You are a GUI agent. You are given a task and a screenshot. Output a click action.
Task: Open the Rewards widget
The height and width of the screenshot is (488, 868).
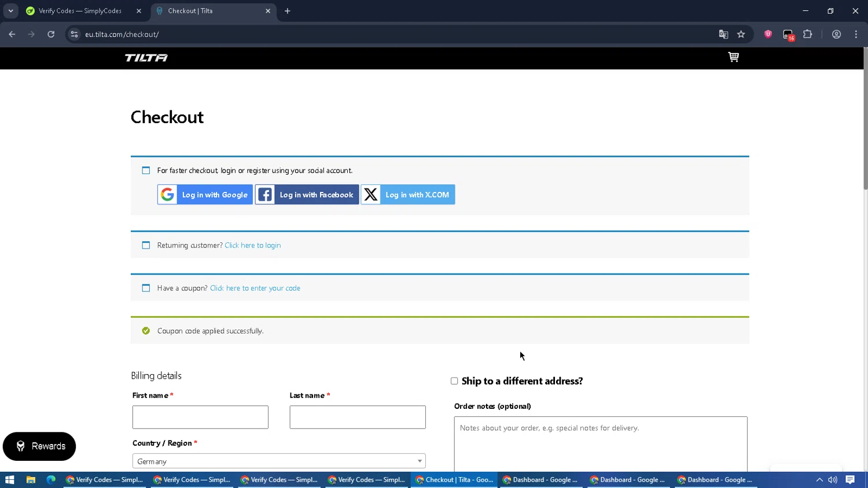click(x=39, y=446)
